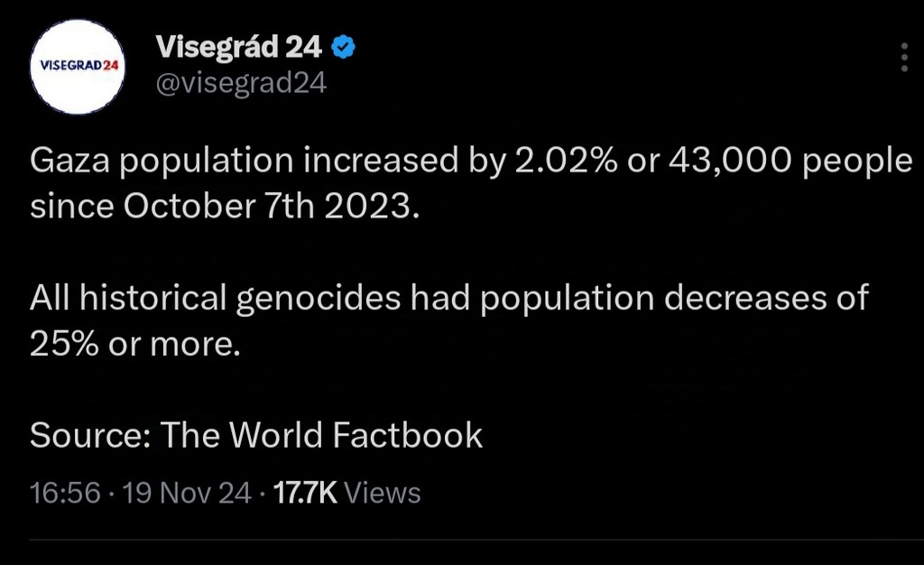
Task: Click the 19 Nov 24 date
Action: coord(187,493)
